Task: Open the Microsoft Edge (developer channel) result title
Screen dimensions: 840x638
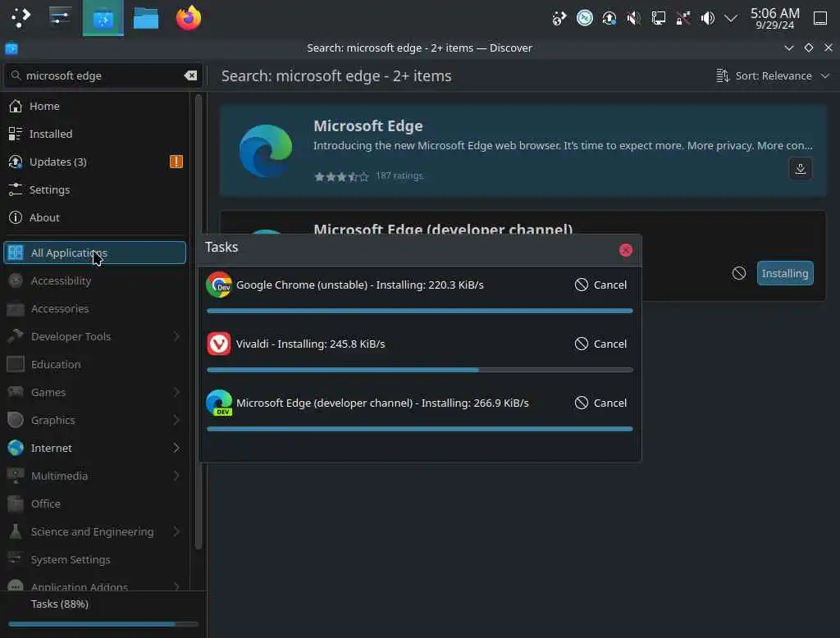Action: (x=443, y=230)
